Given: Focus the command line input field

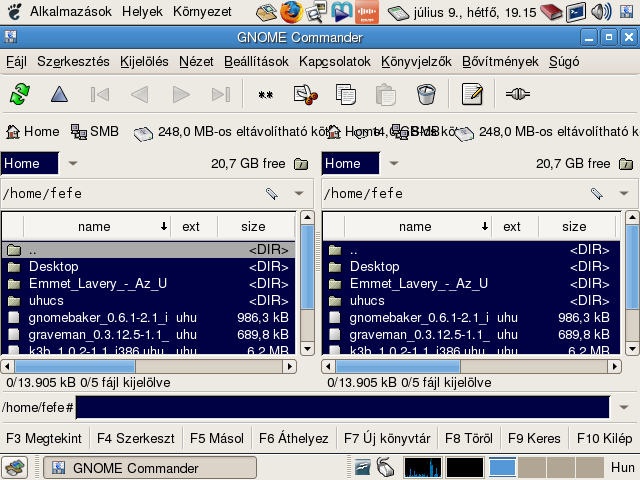Looking at the screenshot, I should point(342,407).
